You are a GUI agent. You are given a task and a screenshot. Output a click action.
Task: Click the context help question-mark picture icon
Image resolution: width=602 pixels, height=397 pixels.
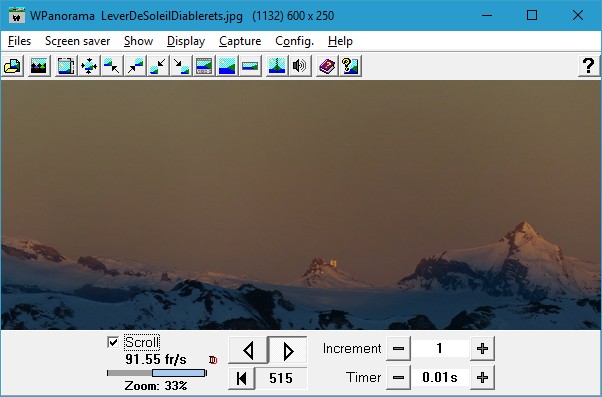tap(350, 66)
